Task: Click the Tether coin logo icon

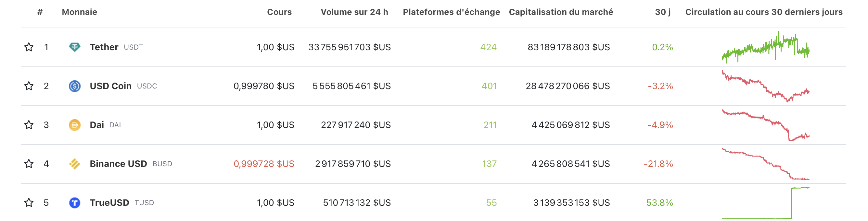Action: tap(74, 47)
